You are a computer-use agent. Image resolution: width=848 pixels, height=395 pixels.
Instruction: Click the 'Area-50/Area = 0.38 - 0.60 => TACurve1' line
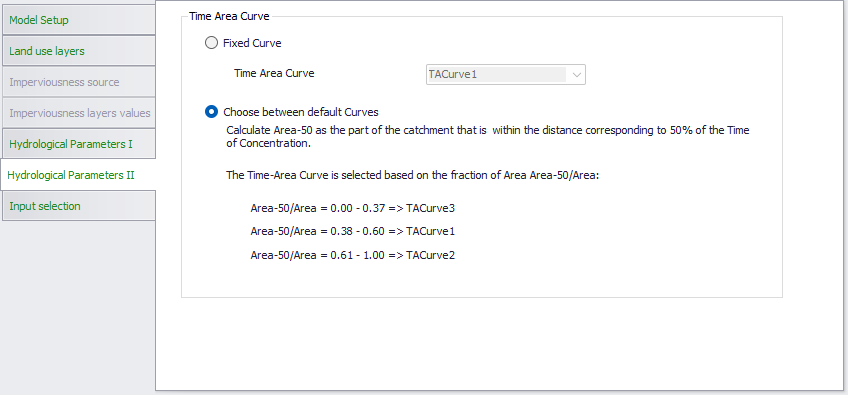[353, 231]
